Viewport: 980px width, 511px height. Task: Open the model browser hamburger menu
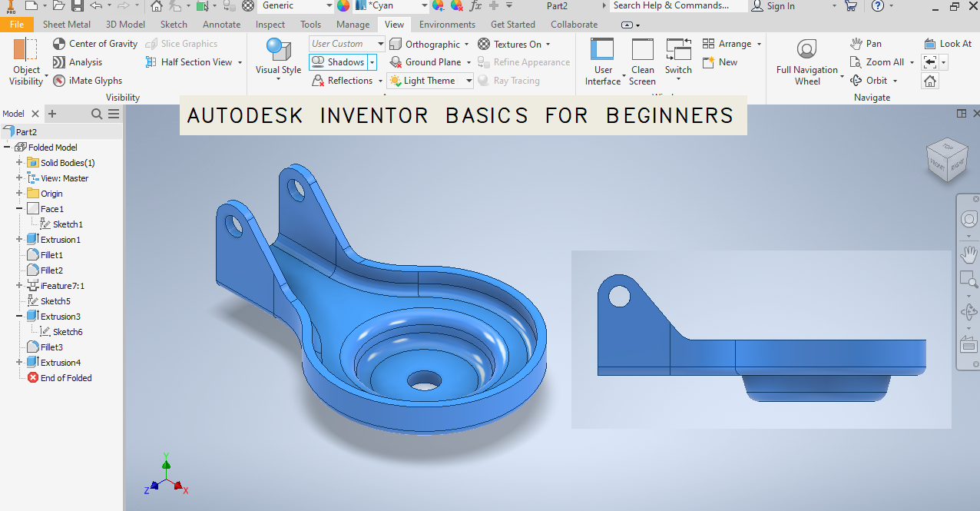pyautogui.click(x=114, y=114)
